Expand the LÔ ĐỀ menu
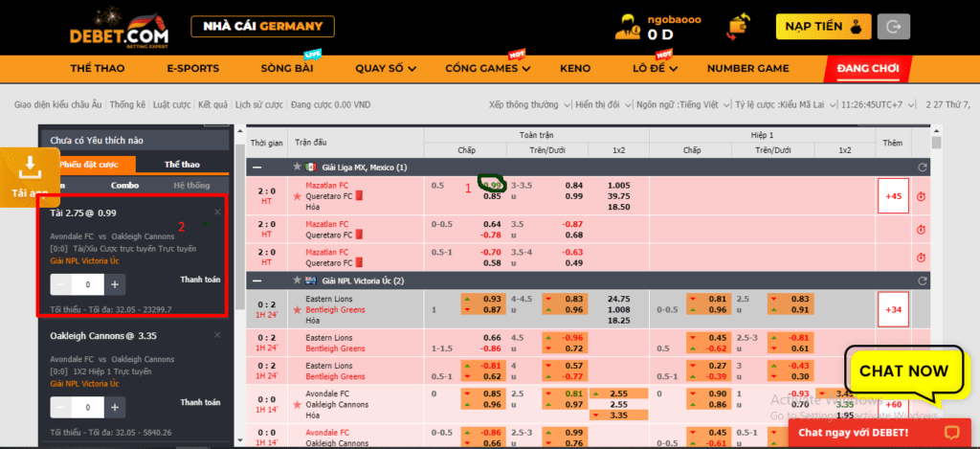Screen dimensions: 980x449 click(x=655, y=69)
